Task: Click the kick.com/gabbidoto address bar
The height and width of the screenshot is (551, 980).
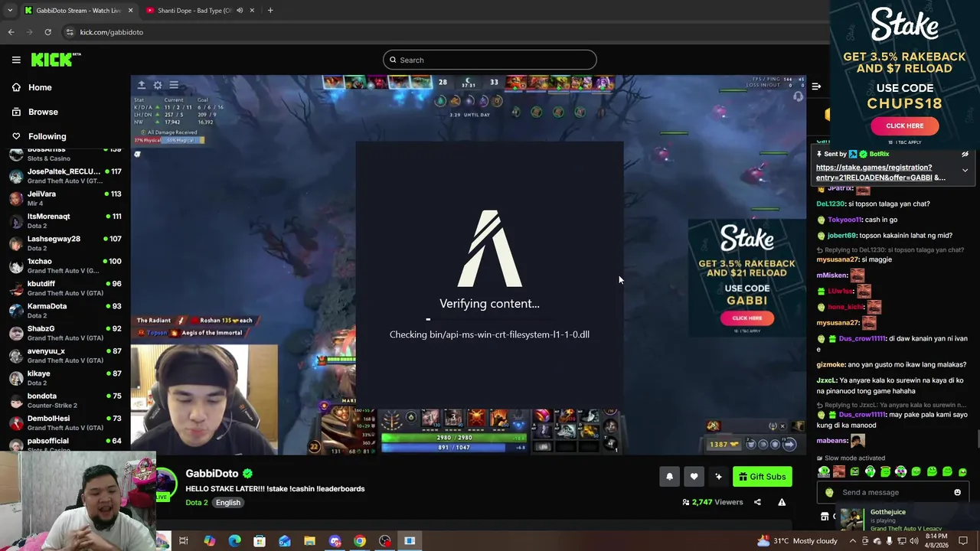Action: click(x=444, y=32)
